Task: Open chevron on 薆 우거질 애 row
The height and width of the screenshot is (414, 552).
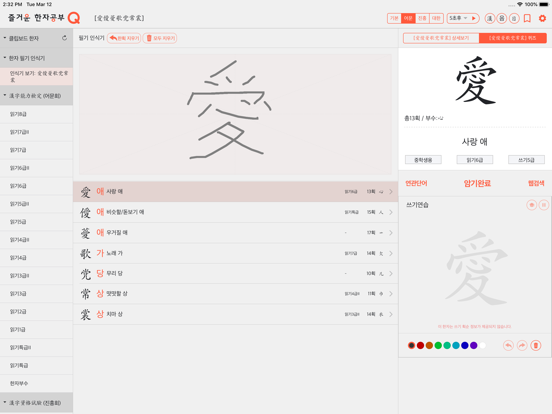Action: click(391, 233)
